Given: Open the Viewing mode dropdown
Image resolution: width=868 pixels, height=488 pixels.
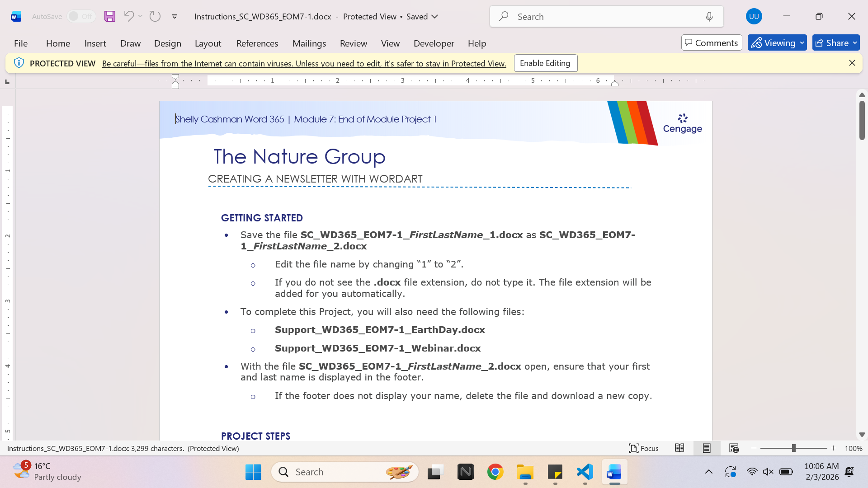Looking at the screenshot, I should pos(777,43).
